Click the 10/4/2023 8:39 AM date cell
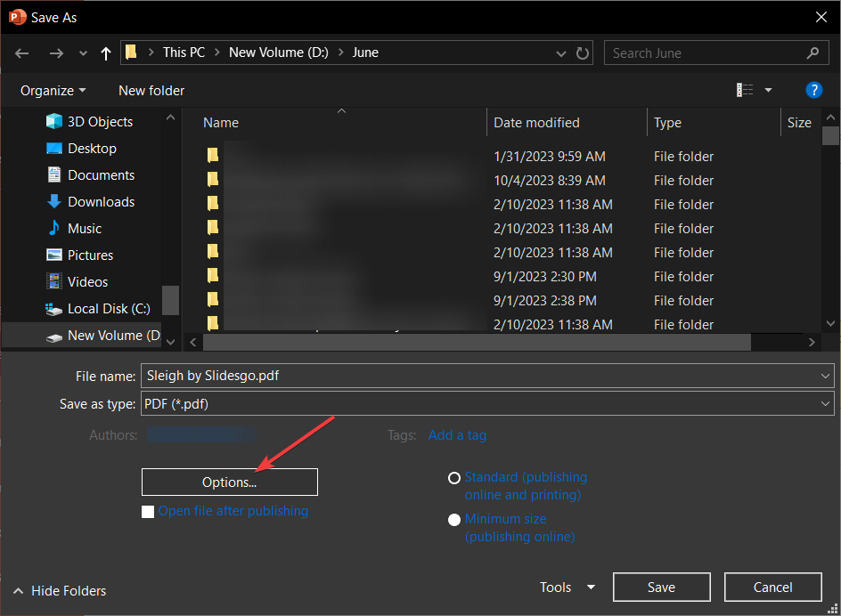 coord(549,181)
